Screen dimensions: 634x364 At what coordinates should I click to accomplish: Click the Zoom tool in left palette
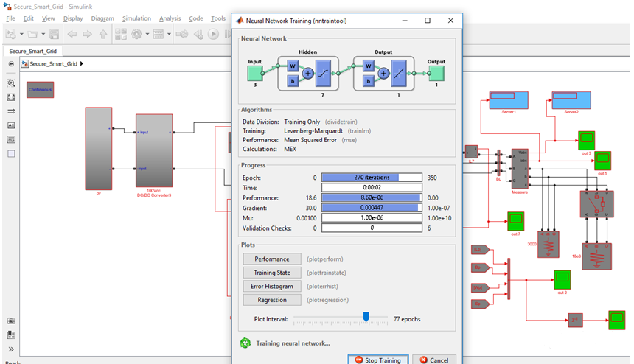[x=11, y=83]
